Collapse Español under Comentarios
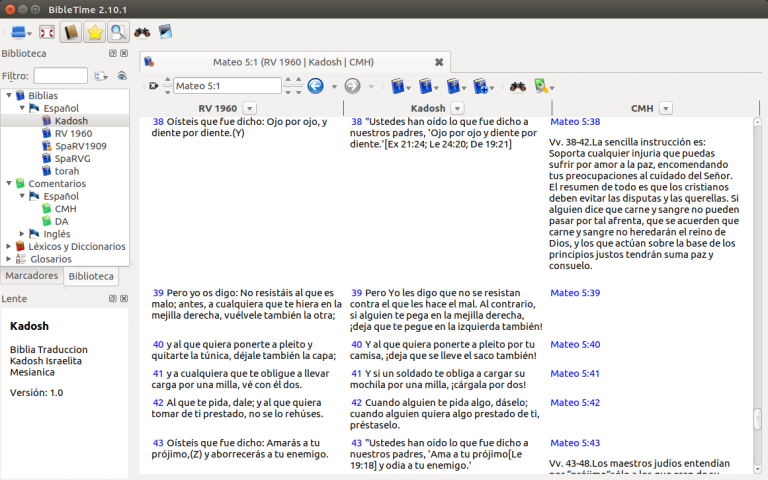 [22, 196]
